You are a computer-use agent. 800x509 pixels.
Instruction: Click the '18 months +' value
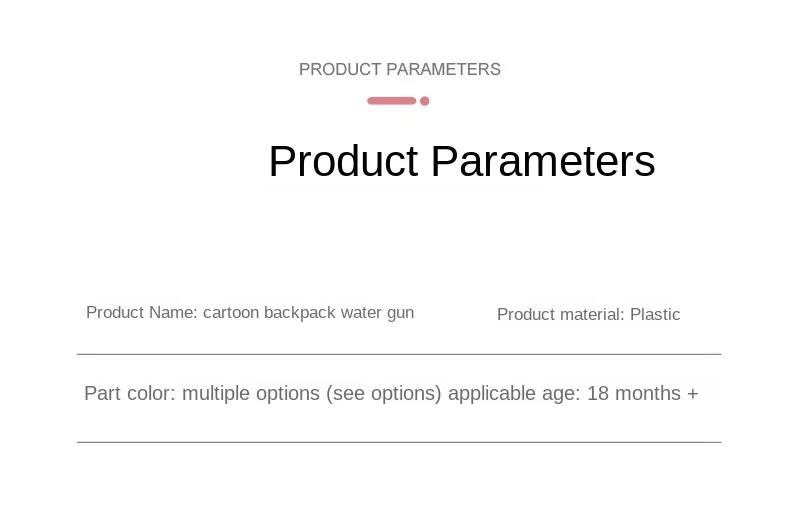642,393
